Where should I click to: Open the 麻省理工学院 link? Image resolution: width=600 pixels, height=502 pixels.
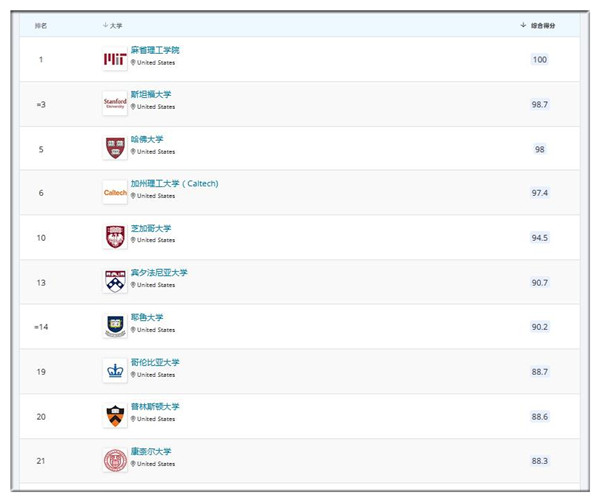[x=155, y=50]
